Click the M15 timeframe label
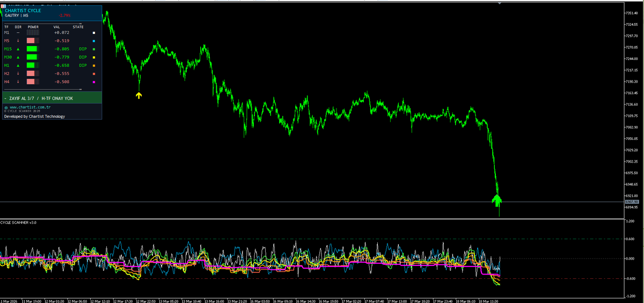The width and height of the screenshot is (644, 303). 8,49
